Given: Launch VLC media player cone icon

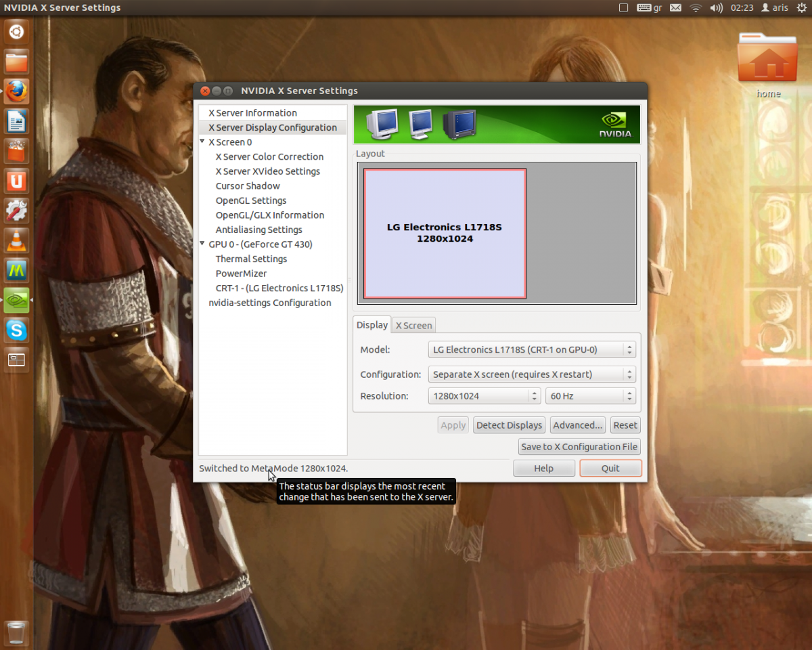Looking at the screenshot, I should [x=17, y=240].
